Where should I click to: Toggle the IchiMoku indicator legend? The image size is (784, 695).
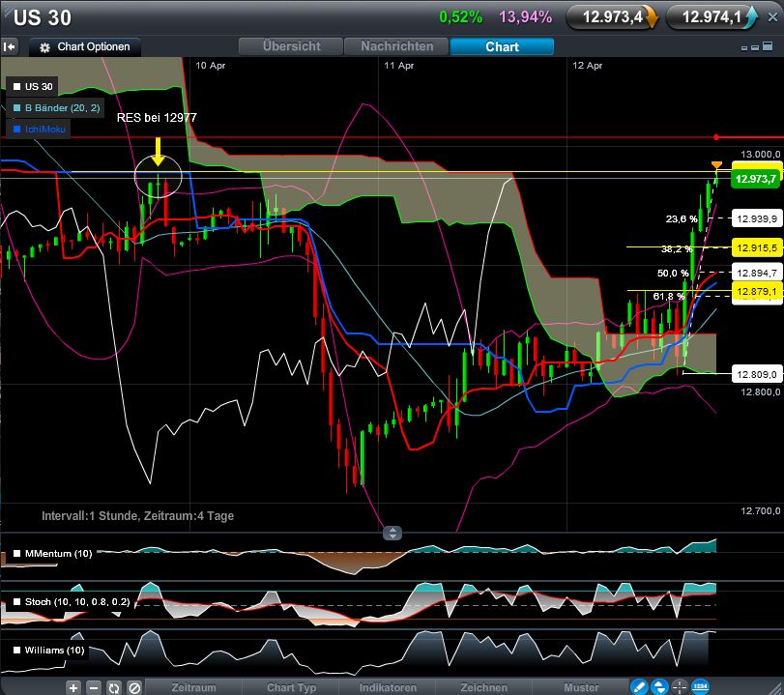point(39,129)
